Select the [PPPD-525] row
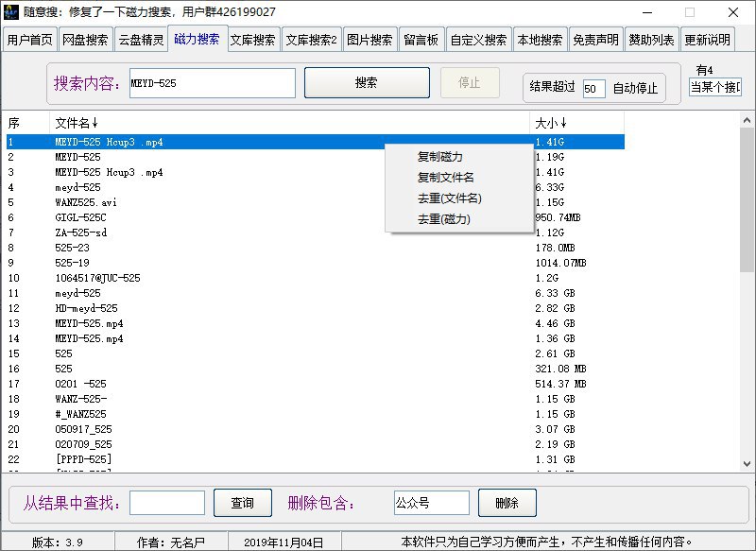756x551 pixels. tap(316, 459)
